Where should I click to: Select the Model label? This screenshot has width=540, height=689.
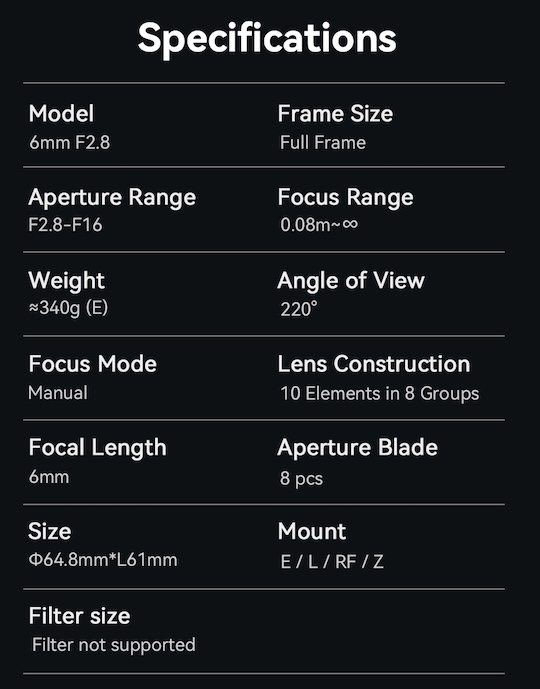pyautogui.click(x=61, y=113)
